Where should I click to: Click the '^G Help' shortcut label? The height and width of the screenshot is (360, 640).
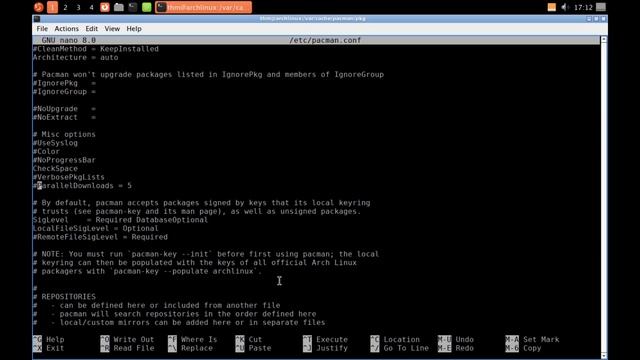(x=49, y=340)
